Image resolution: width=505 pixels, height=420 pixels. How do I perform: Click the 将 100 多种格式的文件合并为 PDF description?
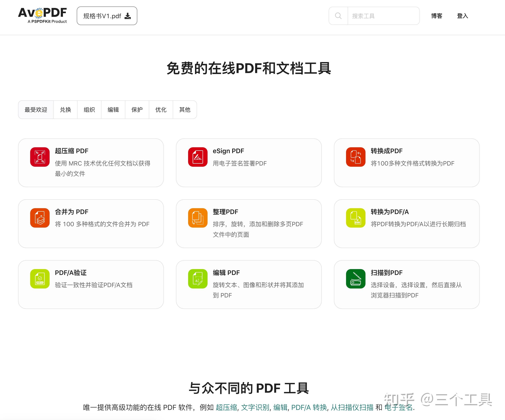click(x=102, y=224)
